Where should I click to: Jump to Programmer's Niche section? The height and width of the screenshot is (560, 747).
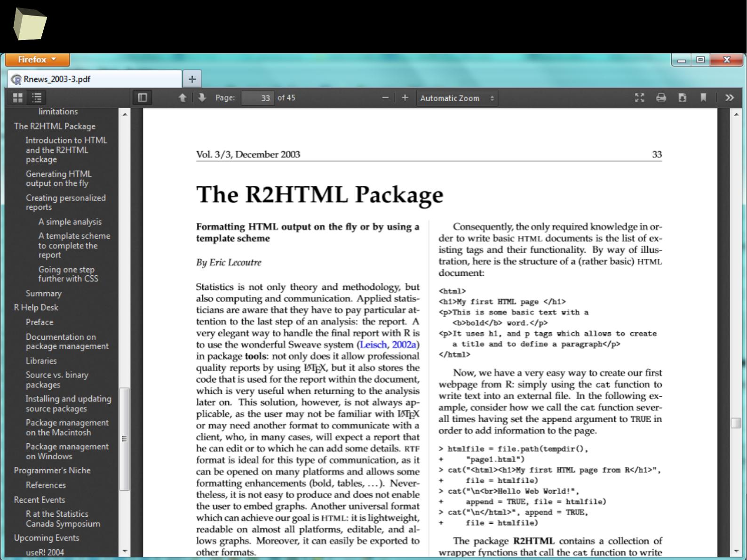(x=52, y=471)
